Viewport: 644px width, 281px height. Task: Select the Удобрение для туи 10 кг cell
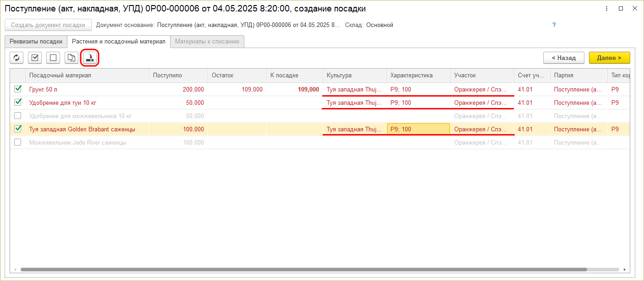pos(87,103)
